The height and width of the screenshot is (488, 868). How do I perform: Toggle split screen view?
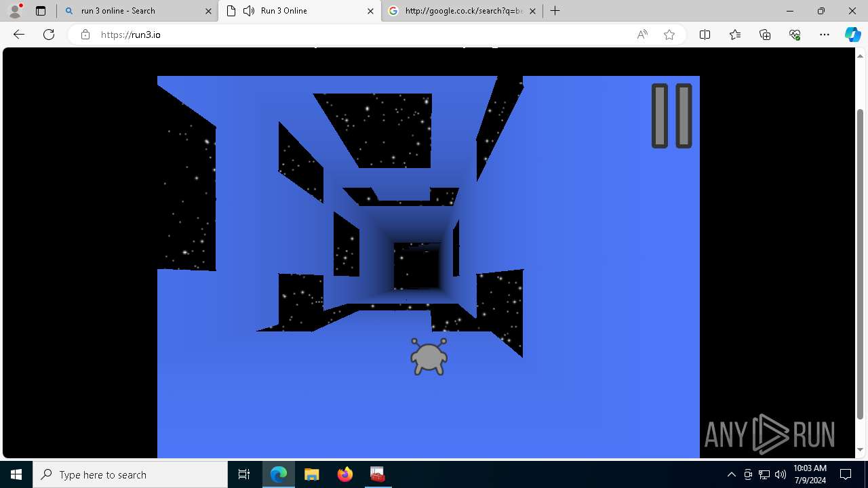[705, 35]
